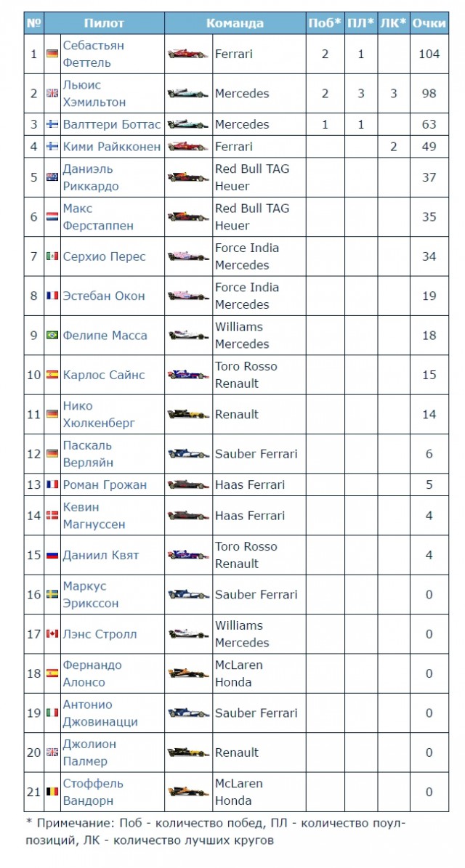Viewport: 465px width, 868px height.
Task: Click the Очки column header
Action: 429,23
